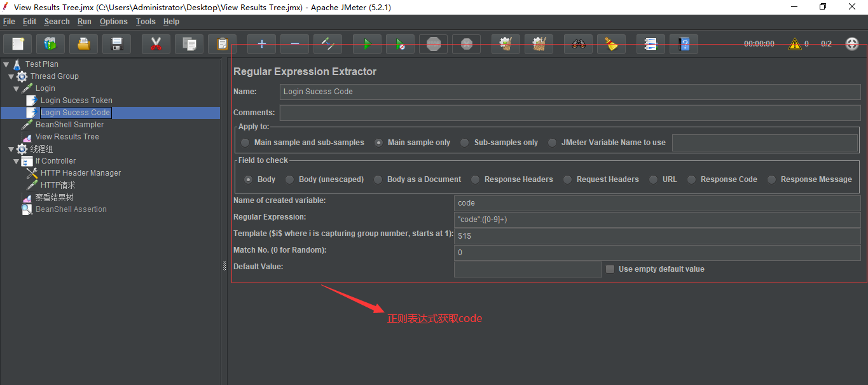
Task: Click the Default Value input field
Action: tap(528, 269)
